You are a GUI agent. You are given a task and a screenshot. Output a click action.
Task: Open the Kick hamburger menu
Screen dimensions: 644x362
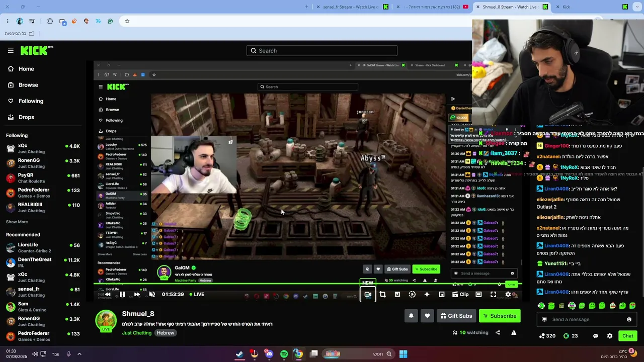(11, 51)
